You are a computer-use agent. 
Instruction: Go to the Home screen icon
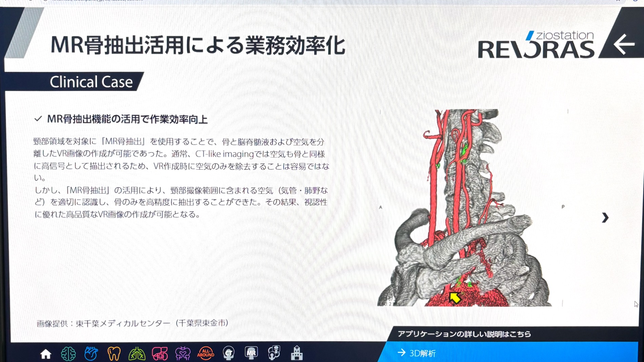pyautogui.click(x=46, y=354)
